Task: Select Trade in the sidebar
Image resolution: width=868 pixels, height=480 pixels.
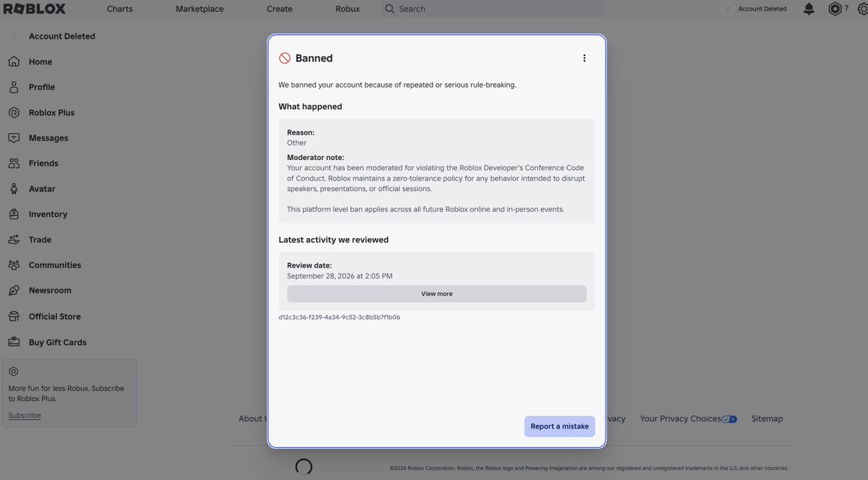Action: coord(40,240)
